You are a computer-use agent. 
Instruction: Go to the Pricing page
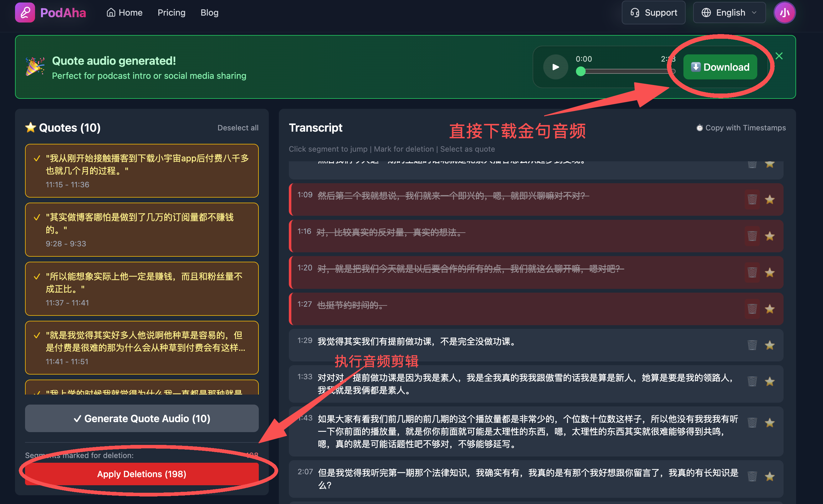point(171,13)
